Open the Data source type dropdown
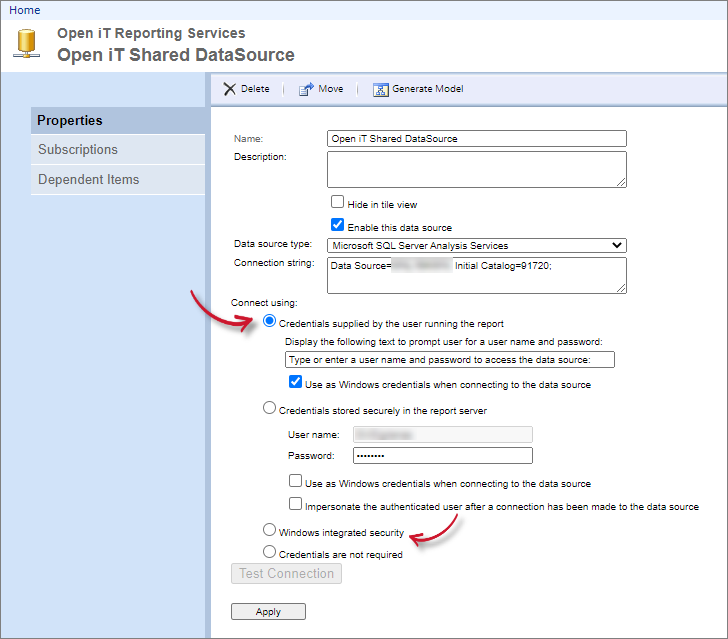728x639 pixels. click(x=477, y=245)
